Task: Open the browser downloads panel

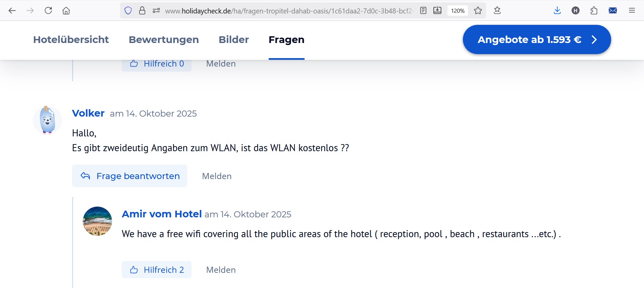Action: [x=557, y=11]
